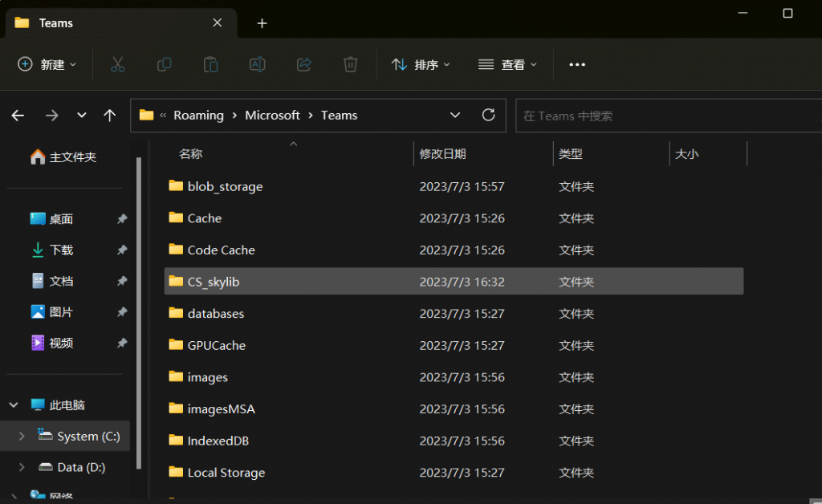This screenshot has width=822, height=504.
Task: Click Teams in the breadcrumb path
Action: tap(340, 116)
